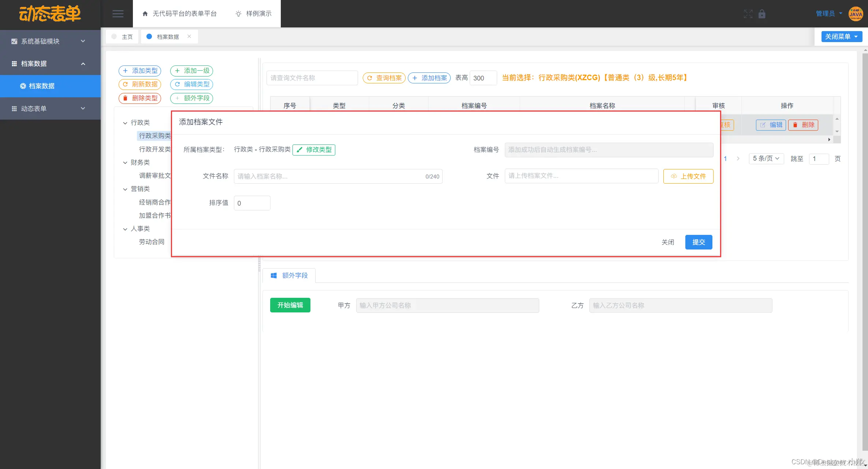Click 关闭 to dismiss the dialog
Viewport: 868px width, 469px height.
(x=667, y=242)
